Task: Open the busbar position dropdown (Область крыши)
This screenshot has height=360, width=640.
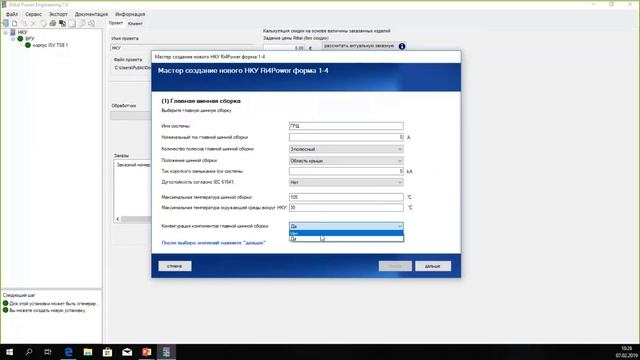Action: (x=346, y=161)
